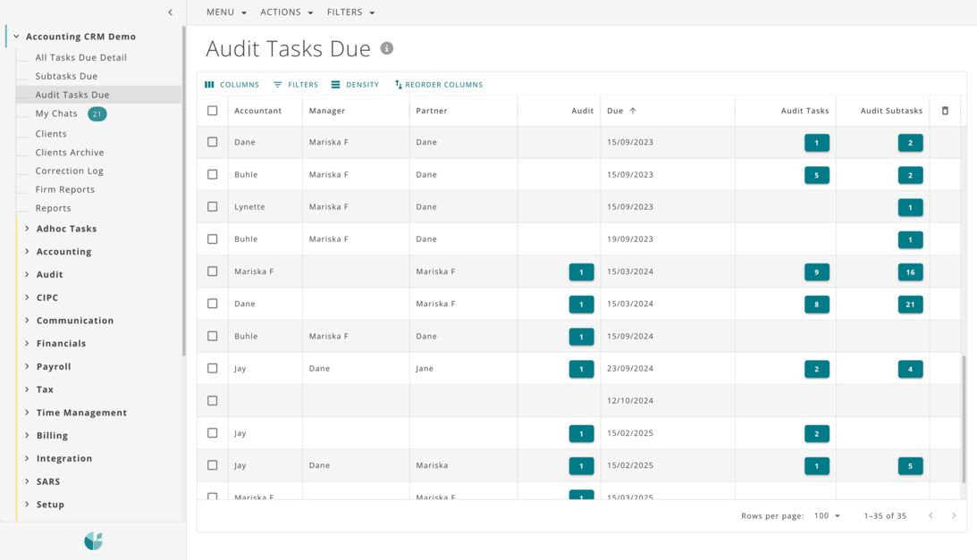Open Correction Log from the sidebar
This screenshot has width=977, height=560.
point(69,171)
